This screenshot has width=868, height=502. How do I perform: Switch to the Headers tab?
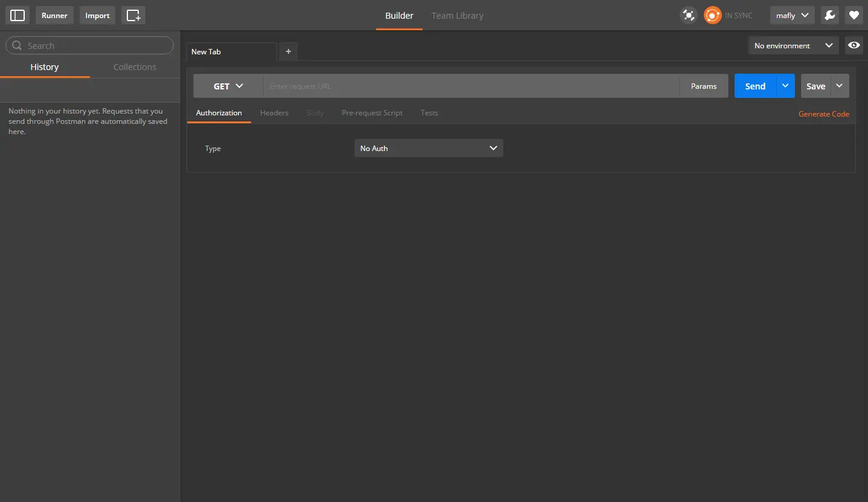(274, 112)
